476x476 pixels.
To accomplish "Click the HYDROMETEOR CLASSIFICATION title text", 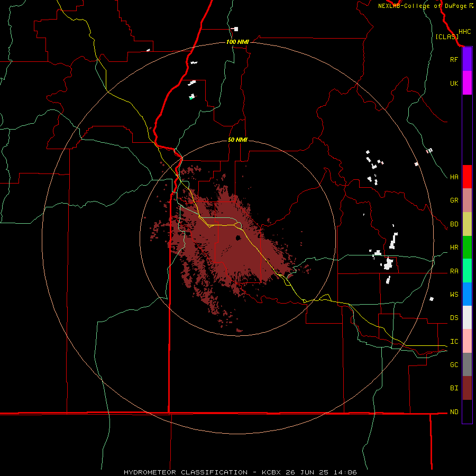I will pyautogui.click(x=186, y=472).
